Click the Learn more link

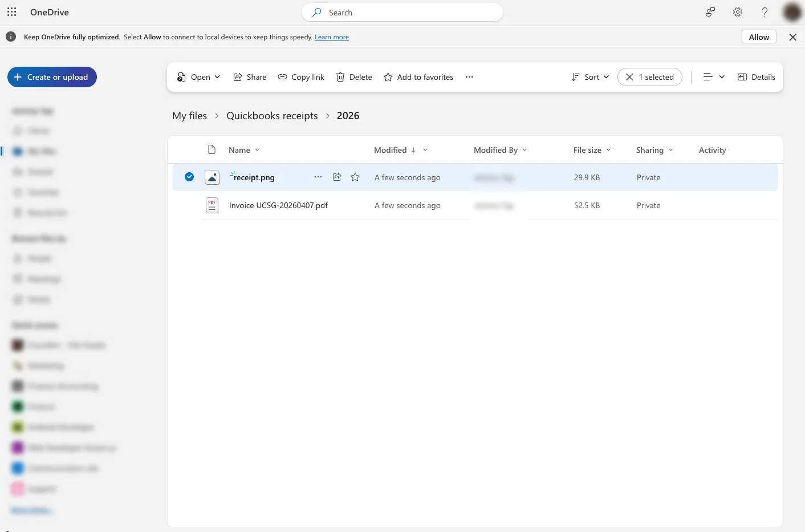[332, 37]
